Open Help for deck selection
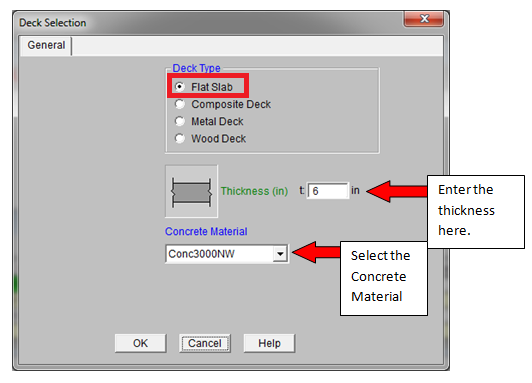This screenshot has width=532, height=383. (x=269, y=343)
